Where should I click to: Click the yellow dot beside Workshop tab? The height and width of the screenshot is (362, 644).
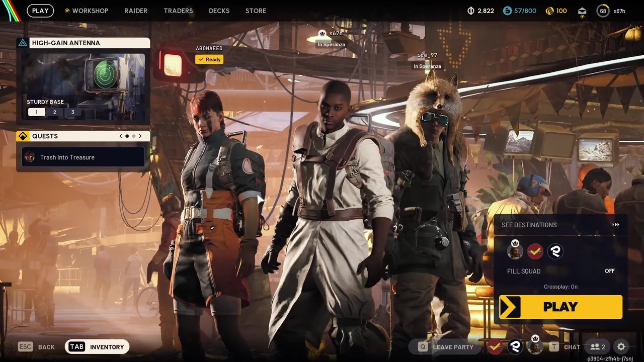pos(67,11)
